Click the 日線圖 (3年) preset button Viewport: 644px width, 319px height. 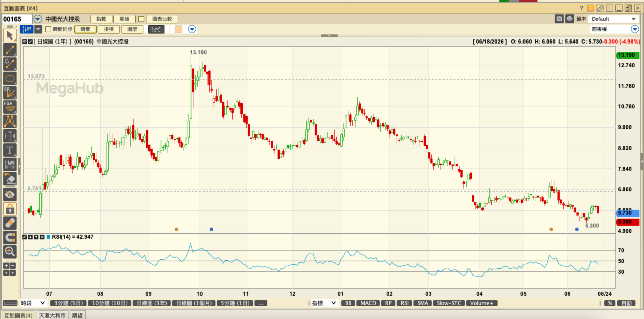[152, 303]
